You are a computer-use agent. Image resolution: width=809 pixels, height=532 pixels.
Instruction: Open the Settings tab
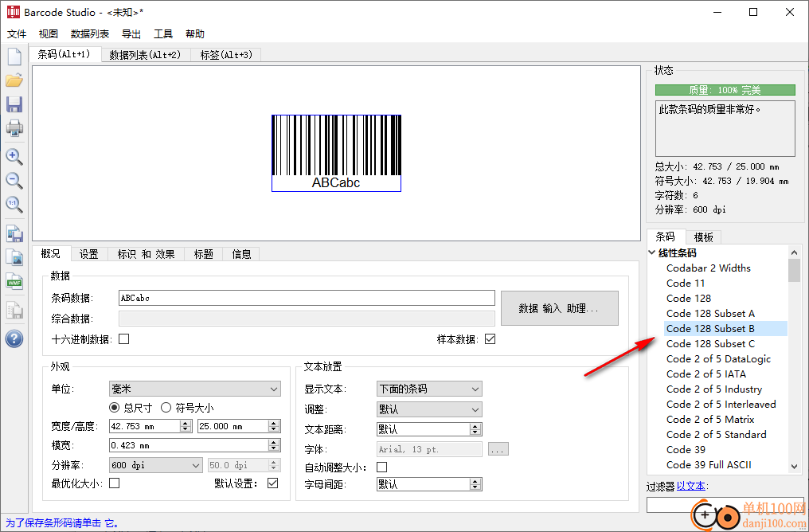(88, 254)
